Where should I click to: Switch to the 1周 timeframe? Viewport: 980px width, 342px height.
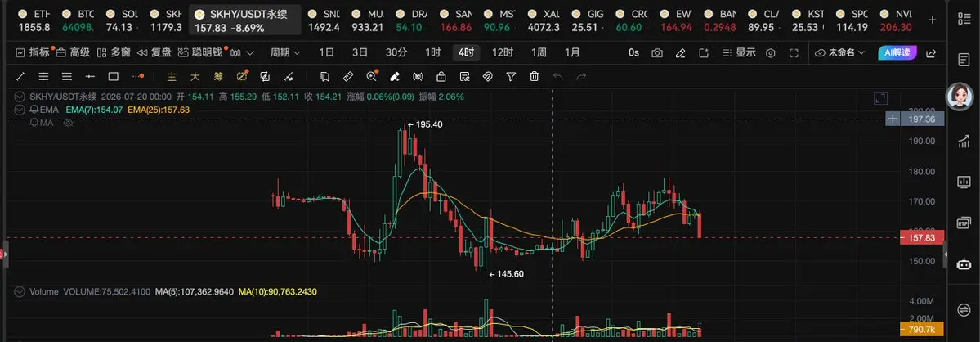tap(539, 52)
